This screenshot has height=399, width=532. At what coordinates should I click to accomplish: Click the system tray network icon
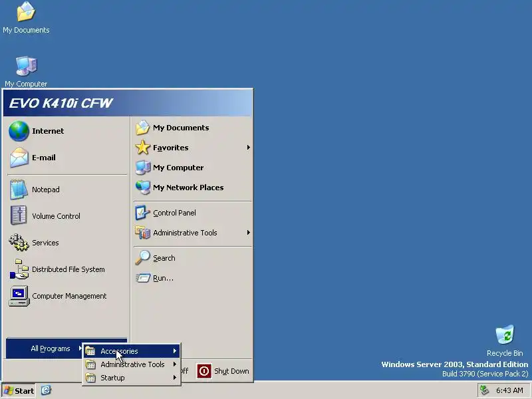tap(485, 390)
